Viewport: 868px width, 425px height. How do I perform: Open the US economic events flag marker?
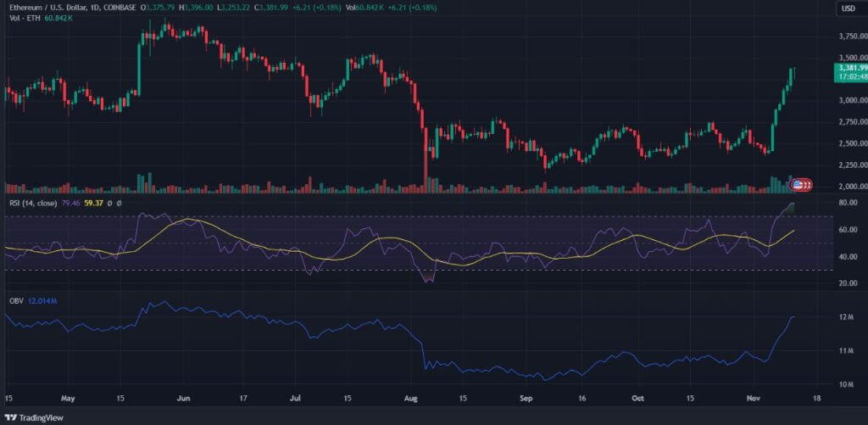click(797, 185)
